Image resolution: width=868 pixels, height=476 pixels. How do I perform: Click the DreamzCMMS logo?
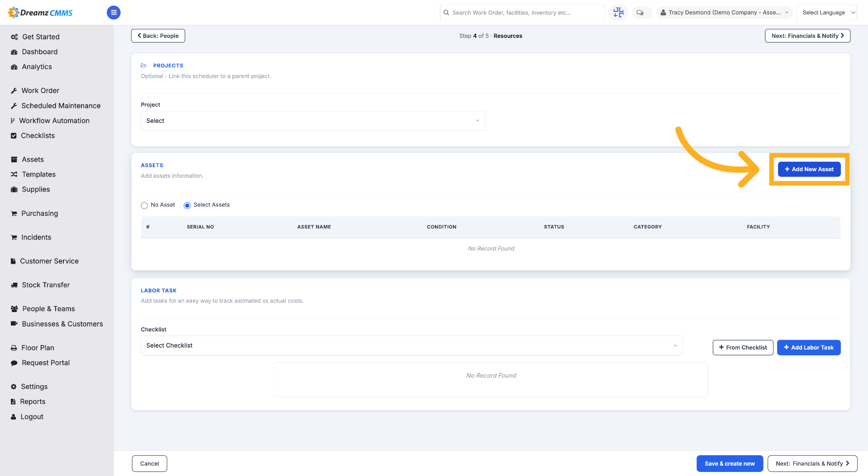pyautogui.click(x=40, y=13)
